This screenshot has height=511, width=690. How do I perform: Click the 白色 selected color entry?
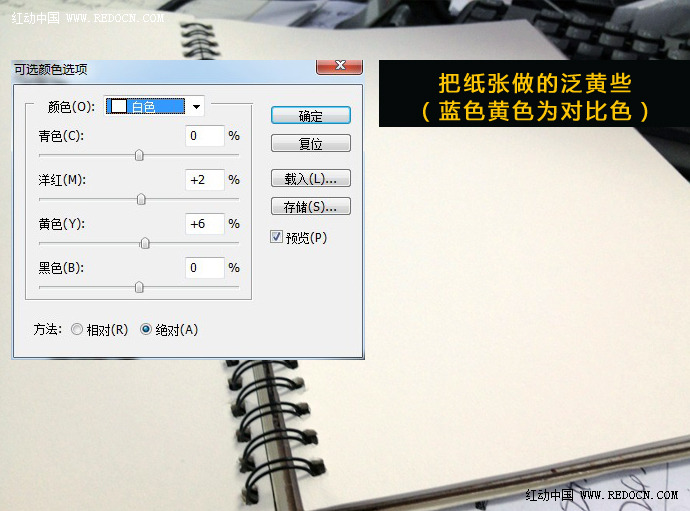[146, 107]
